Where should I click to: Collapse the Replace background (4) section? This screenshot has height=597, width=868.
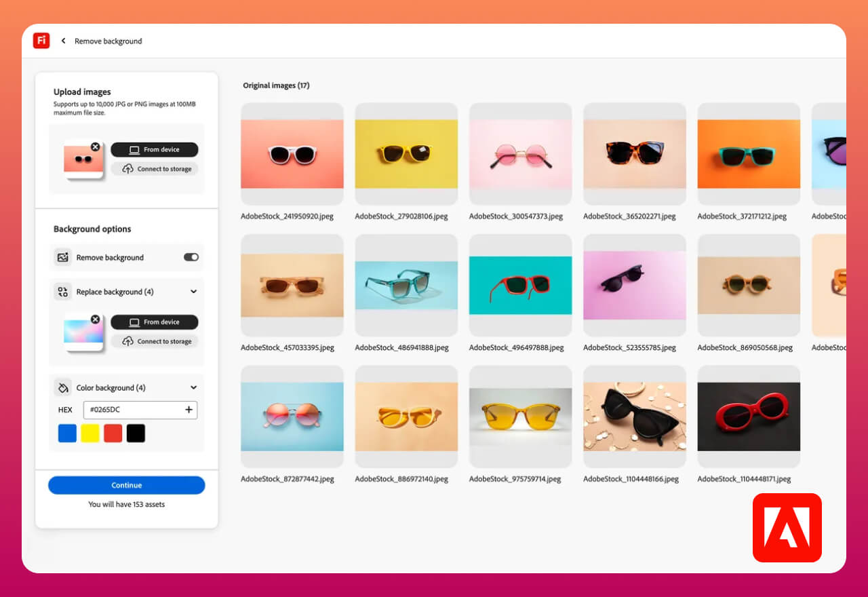(193, 292)
